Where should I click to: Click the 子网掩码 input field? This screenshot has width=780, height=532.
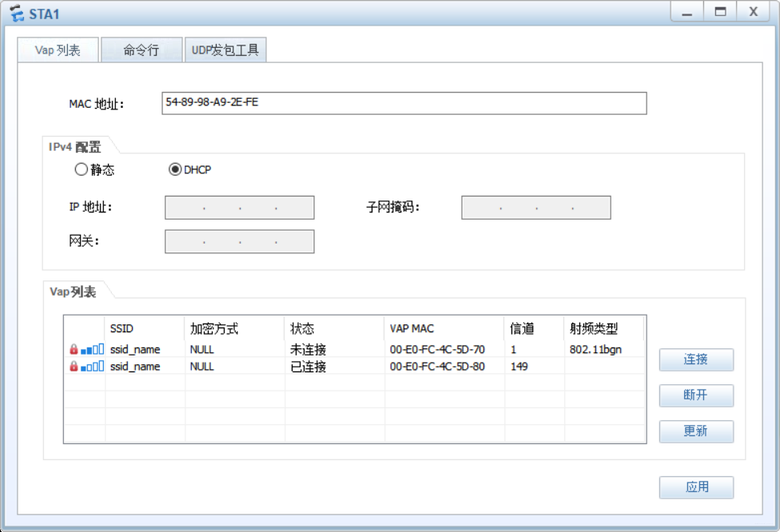tap(535, 207)
